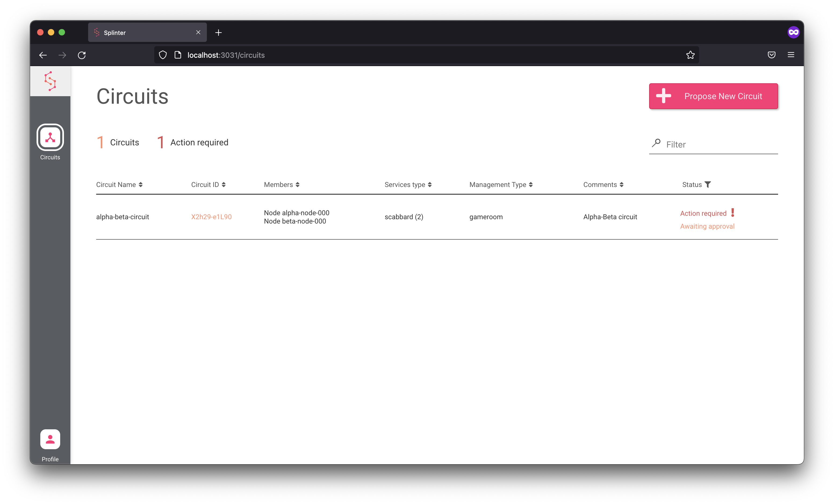Sort by Management Type column

pos(501,185)
